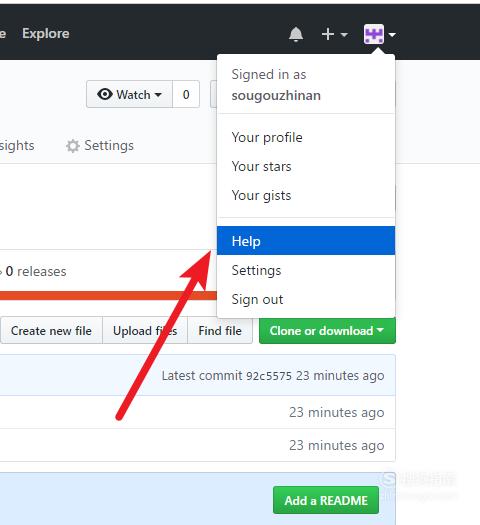
Task: Click the Upload files button
Action: pos(145,330)
